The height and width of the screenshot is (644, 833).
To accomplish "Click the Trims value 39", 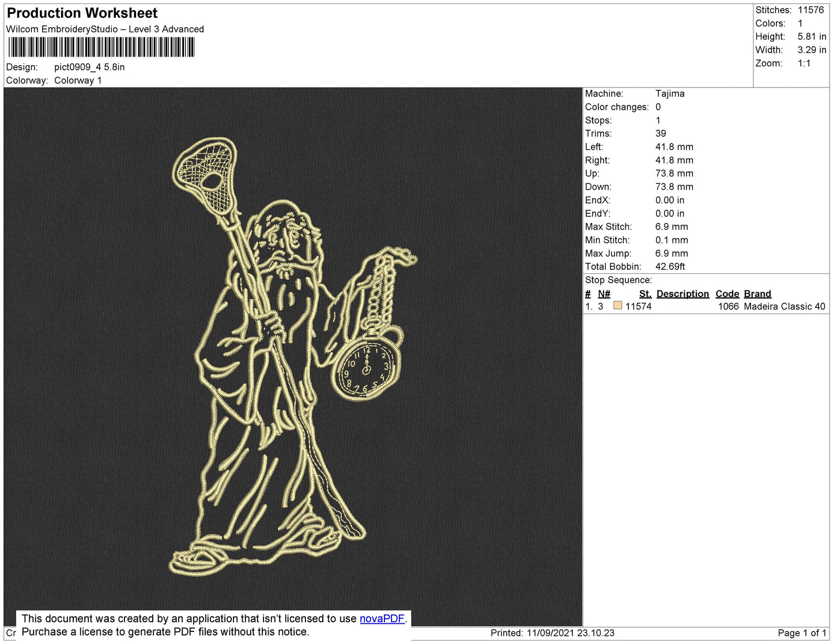I will click(x=661, y=133).
